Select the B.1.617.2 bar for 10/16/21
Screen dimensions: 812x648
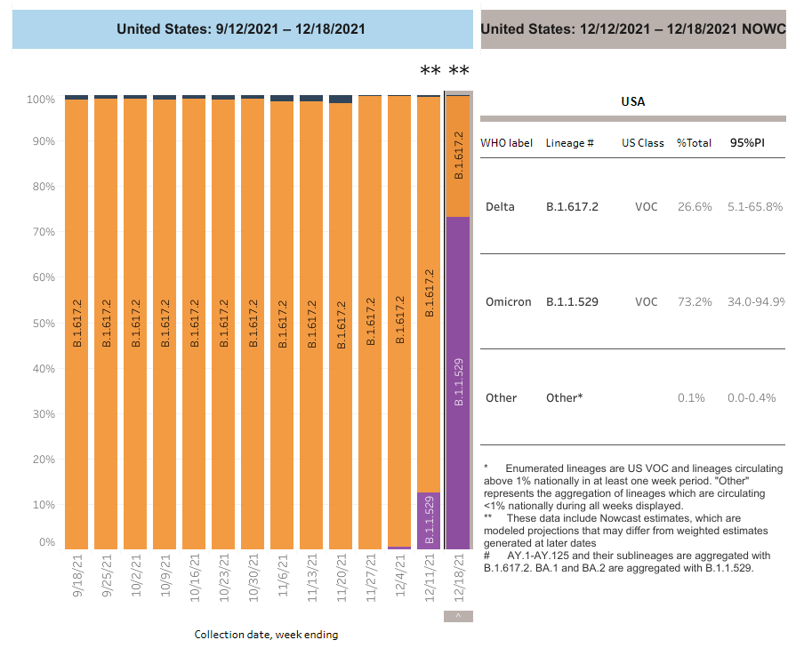194,324
